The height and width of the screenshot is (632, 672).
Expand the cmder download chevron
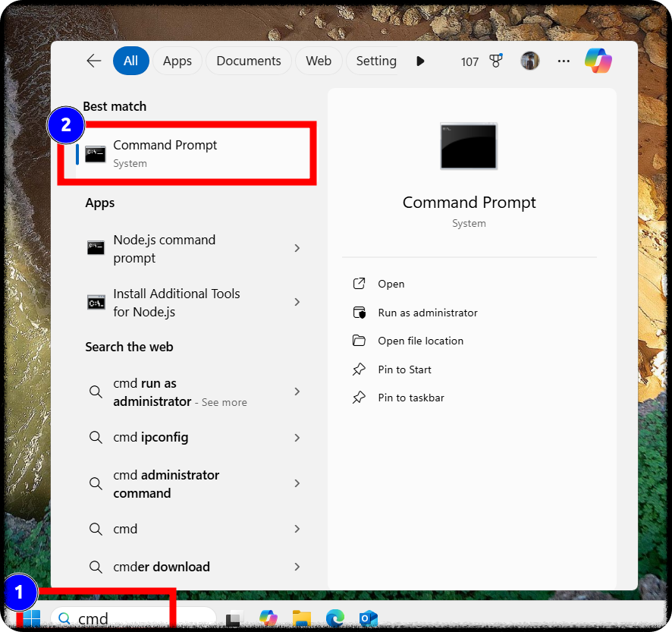click(x=297, y=567)
